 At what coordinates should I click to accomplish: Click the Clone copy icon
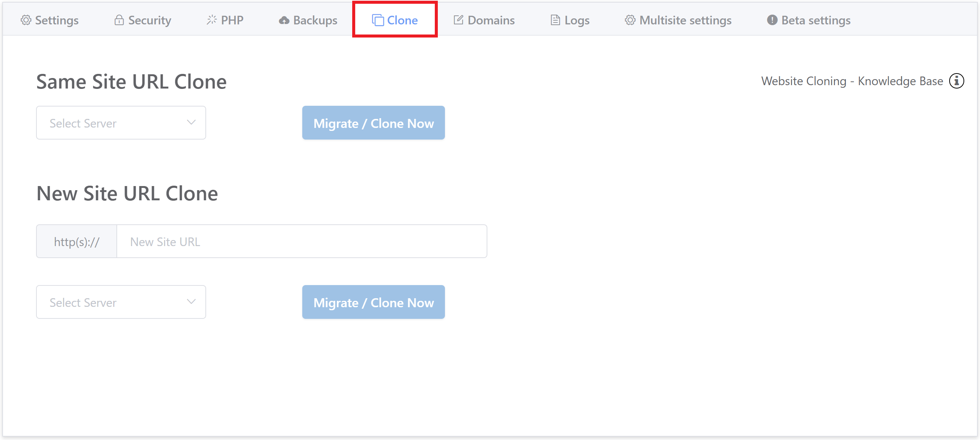point(378,20)
